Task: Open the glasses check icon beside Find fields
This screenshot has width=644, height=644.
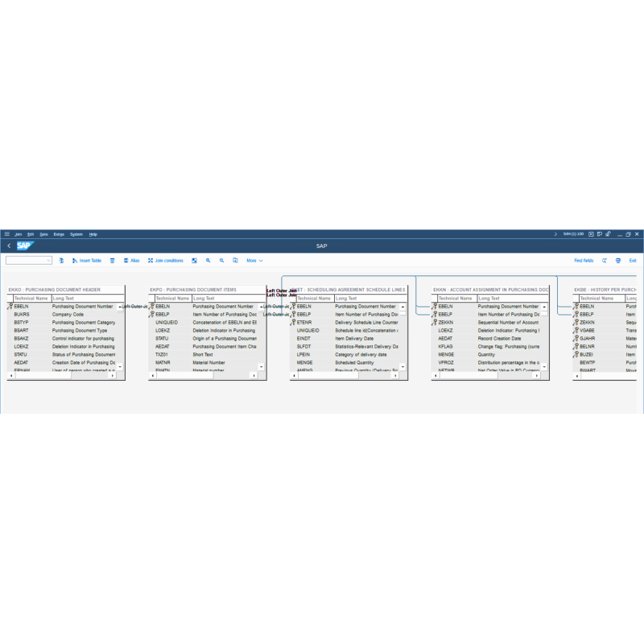Action: tap(604, 260)
